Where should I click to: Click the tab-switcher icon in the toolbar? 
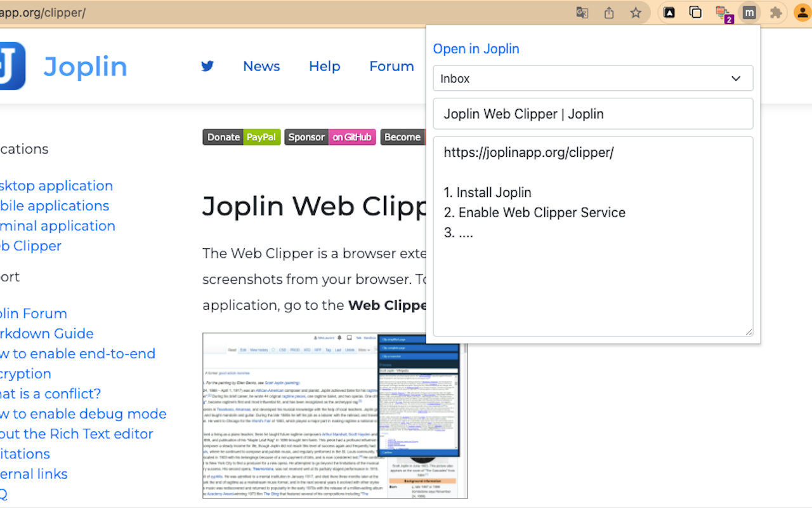(x=695, y=12)
